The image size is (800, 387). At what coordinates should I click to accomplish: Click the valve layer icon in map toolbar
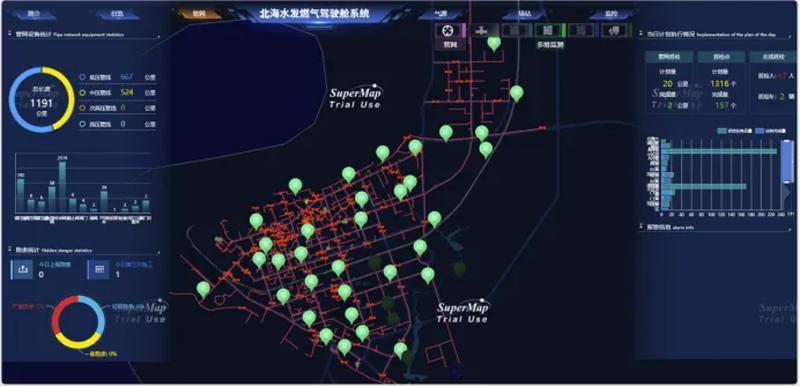(x=481, y=31)
